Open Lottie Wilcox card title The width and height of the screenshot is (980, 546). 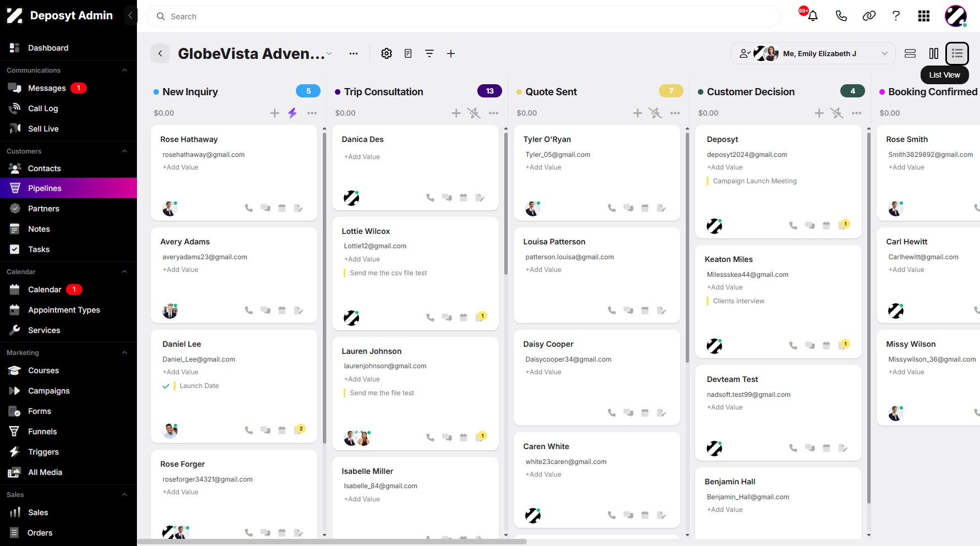point(366,231)
